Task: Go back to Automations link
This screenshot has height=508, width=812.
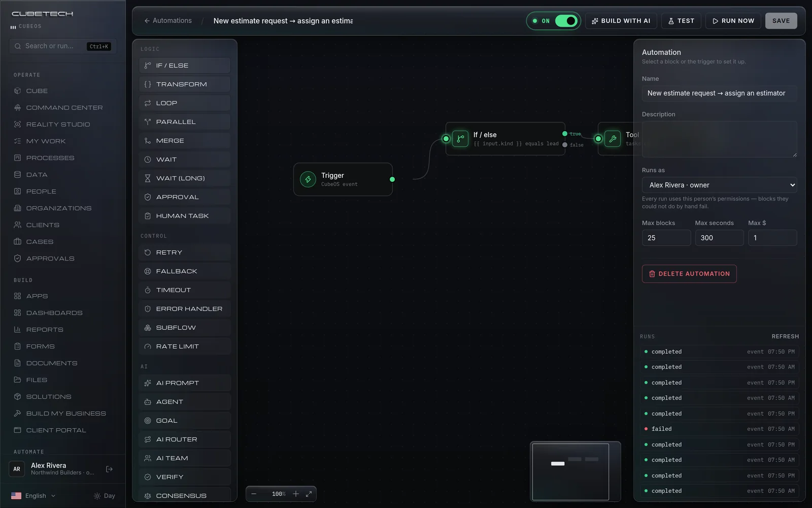Action: (x=168, y=21)
